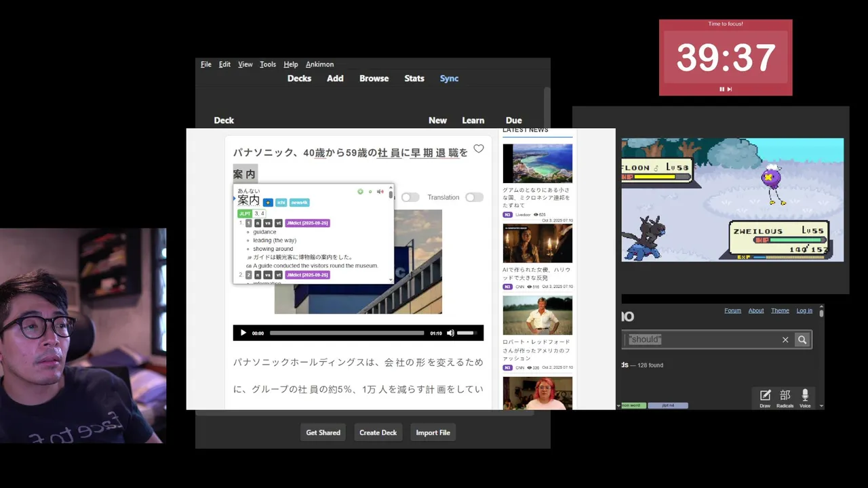This screenshot has height=488, width=868.
Task: Click the Log in link
Action: 804,310
